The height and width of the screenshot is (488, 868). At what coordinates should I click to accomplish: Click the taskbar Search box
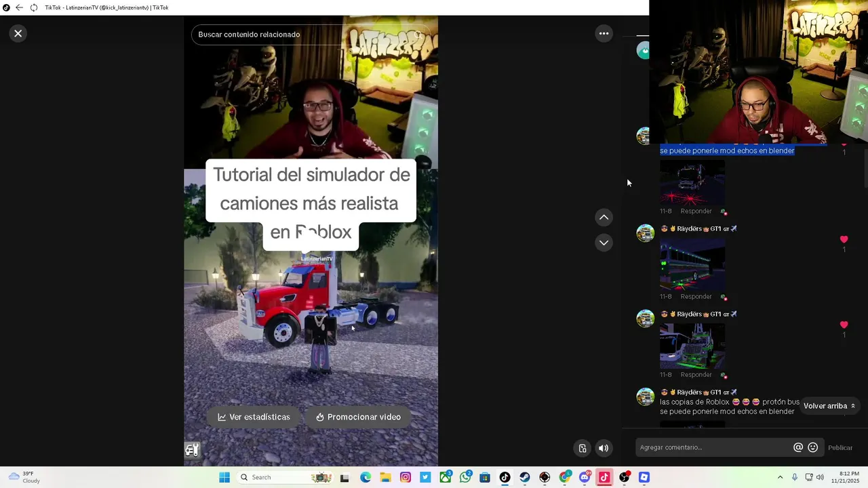[285, 477]
